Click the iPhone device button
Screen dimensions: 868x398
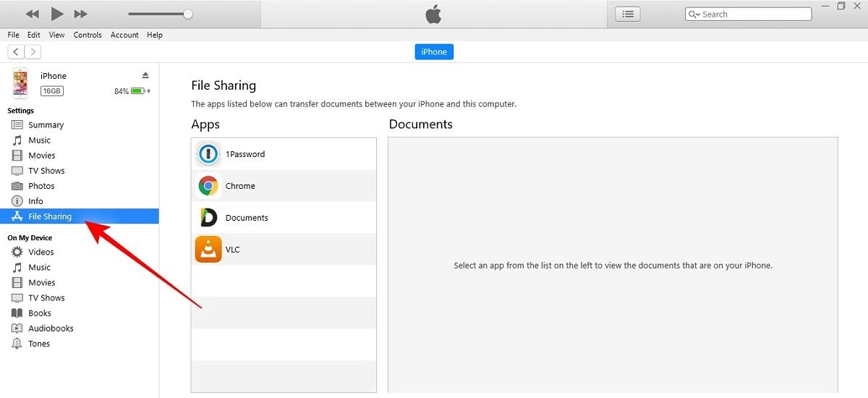[434, 51]
